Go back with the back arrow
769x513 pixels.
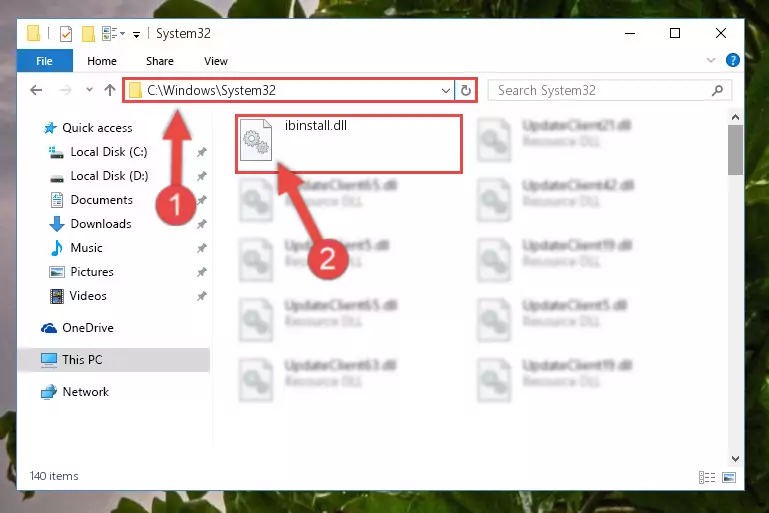(x=36, y=90)
